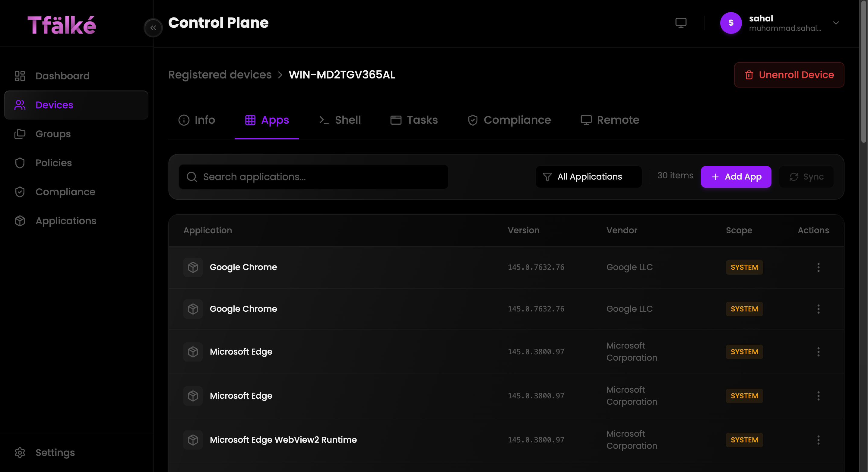Screen dimensions: 868x472
Task: Click the Unenroll Device button
Action: [x=789, y=75]
